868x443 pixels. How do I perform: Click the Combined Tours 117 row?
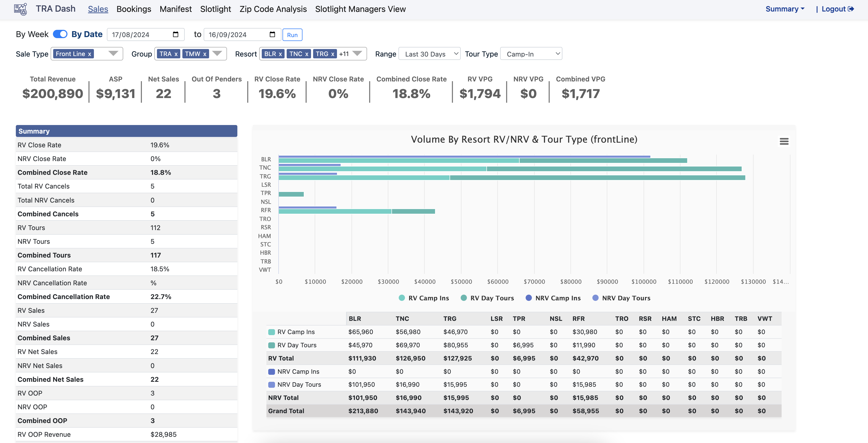tap(126, 255)
